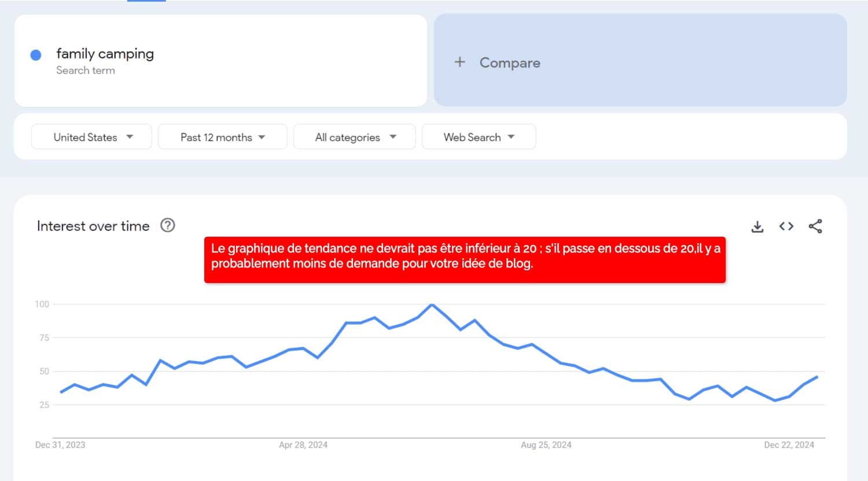Expand the Past 12 months time range
The width and height of the screenshot is (868, 481).
(222, 137)
